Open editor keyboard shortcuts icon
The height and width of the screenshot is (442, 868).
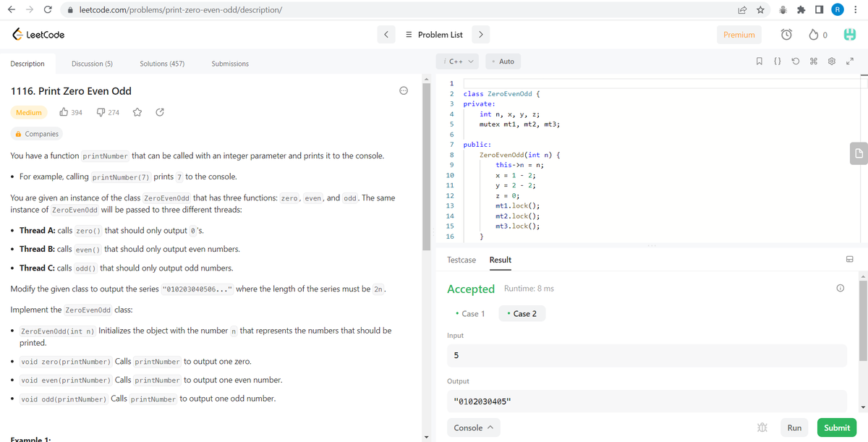pos(813,61)
